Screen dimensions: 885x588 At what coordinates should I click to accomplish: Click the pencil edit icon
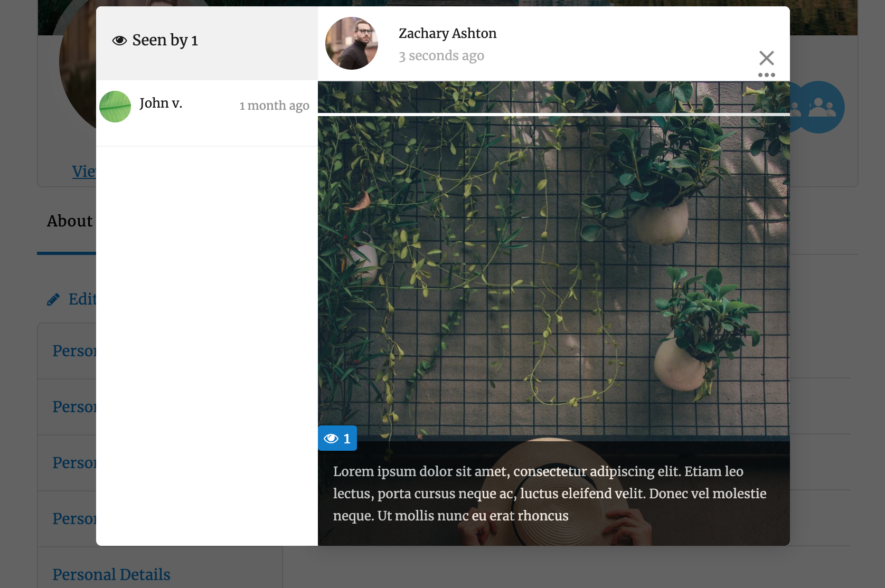[x=53, y=300]
